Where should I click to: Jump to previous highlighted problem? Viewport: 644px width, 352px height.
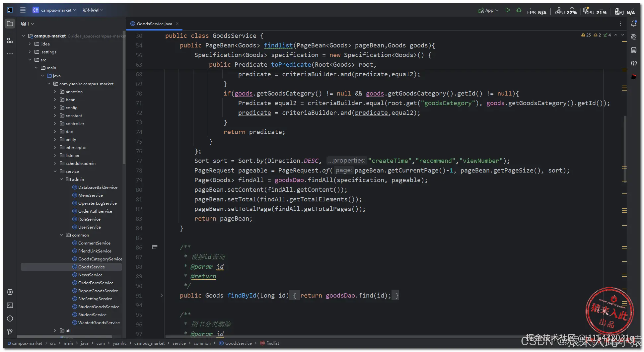pos(616,35)
